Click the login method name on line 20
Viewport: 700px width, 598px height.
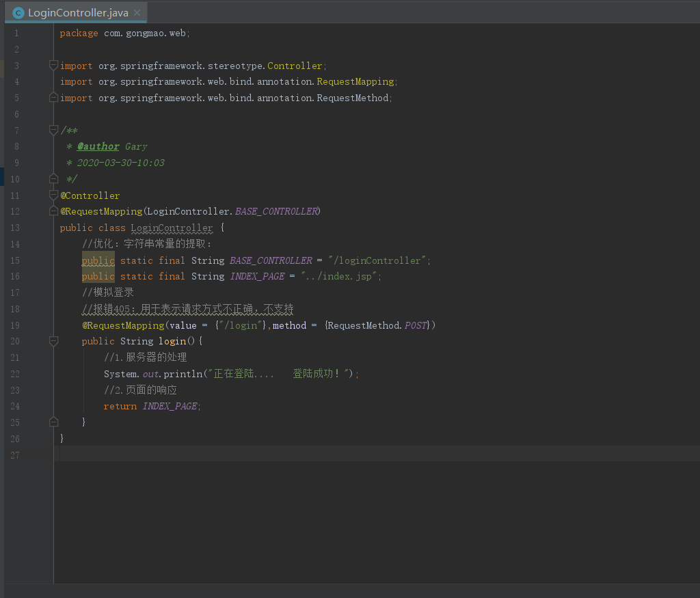click(x=172, y=342)
